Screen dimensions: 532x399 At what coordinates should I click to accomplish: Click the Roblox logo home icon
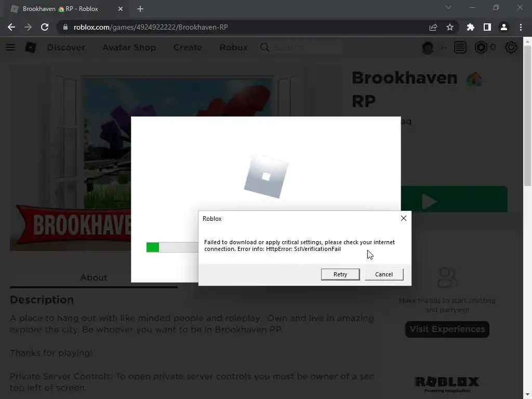31,47
